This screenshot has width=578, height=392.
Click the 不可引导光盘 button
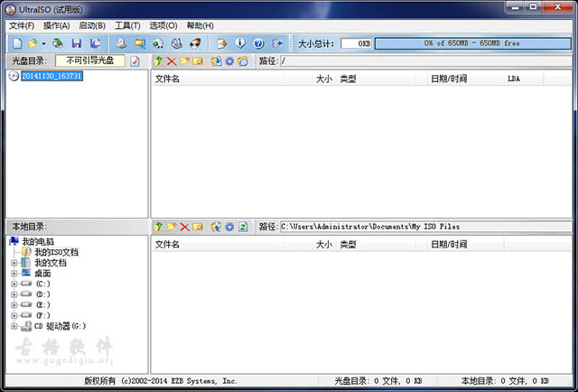tap(96, 61)
